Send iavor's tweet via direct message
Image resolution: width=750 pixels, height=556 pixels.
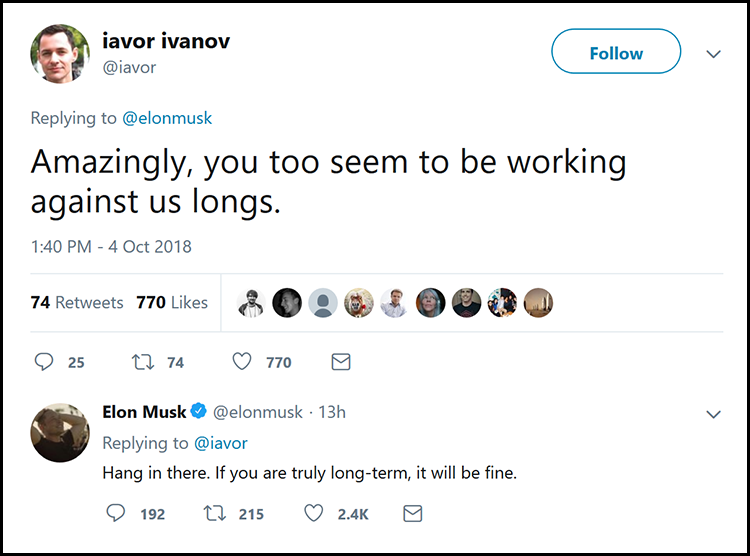point(340,362)
